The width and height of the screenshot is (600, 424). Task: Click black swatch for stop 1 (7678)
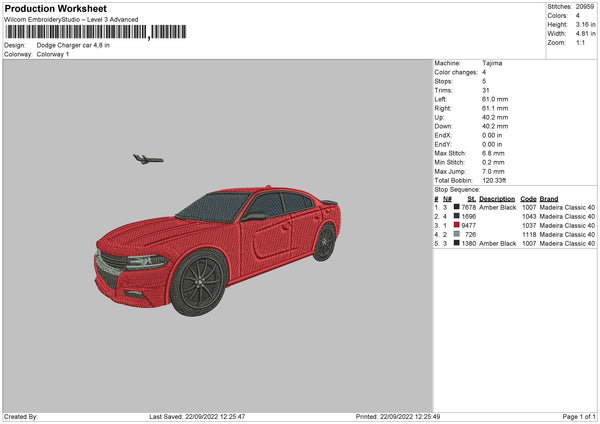457,207
